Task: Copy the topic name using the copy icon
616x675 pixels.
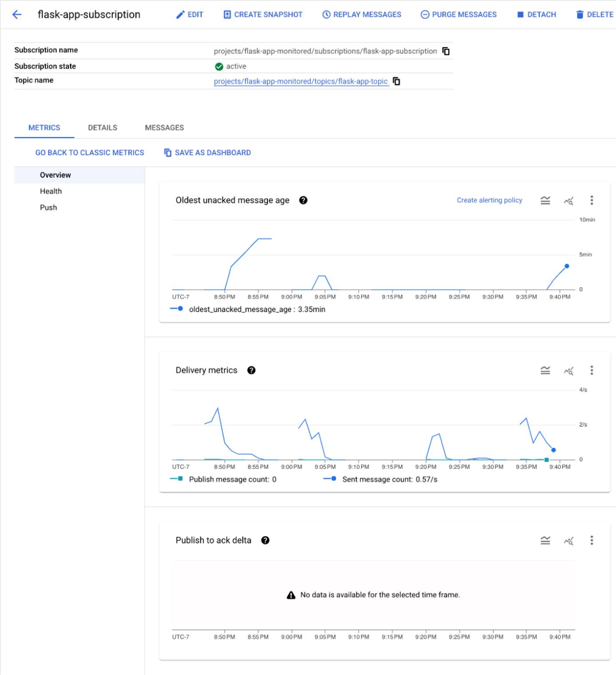Action: pos(396,82)
